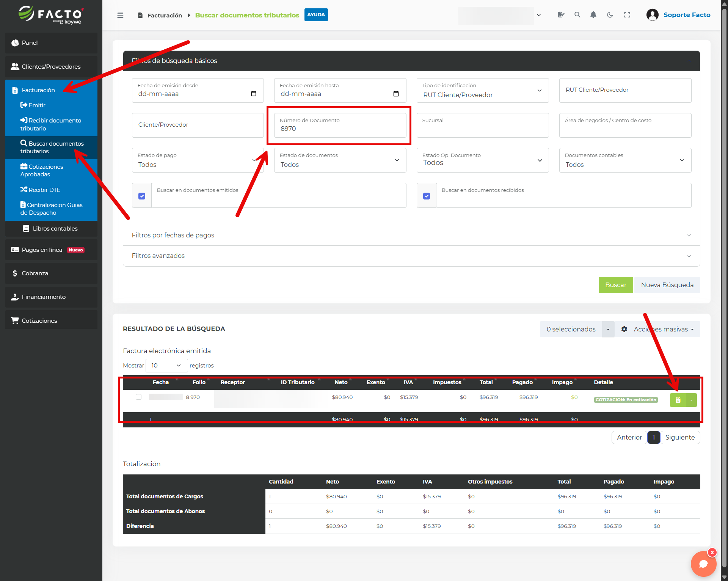Open Documentos contables dropdown
728x581 pixels.
[625, 160]
